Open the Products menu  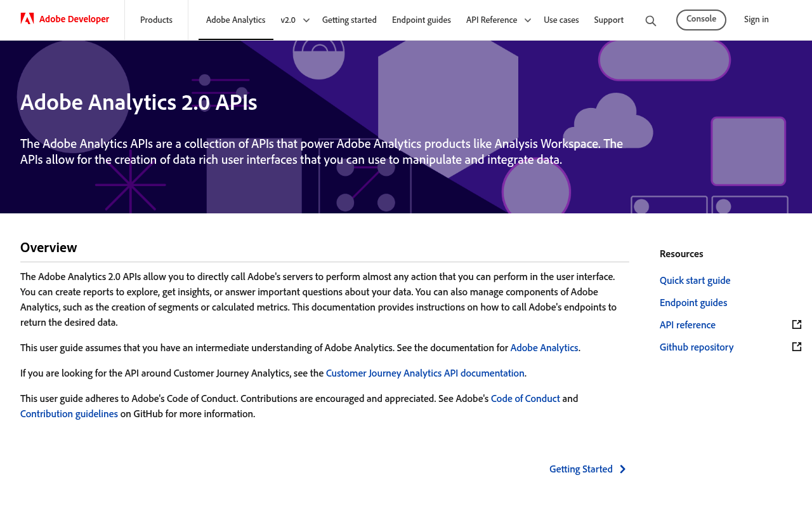tap(156, 20)
